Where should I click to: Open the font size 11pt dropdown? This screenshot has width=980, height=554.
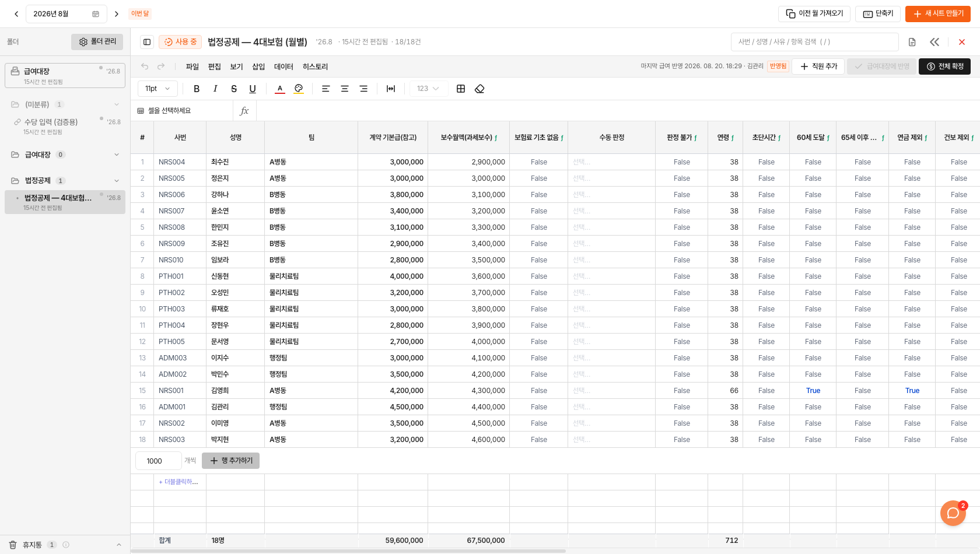point(157,89)
